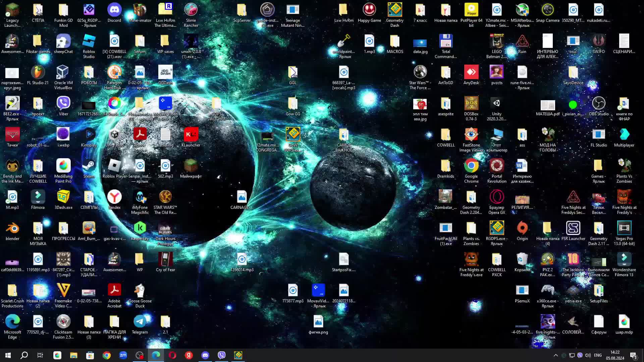644x362 pixels.
Task: Select the Unity Hub desktop icon
Action: point(114,135)
